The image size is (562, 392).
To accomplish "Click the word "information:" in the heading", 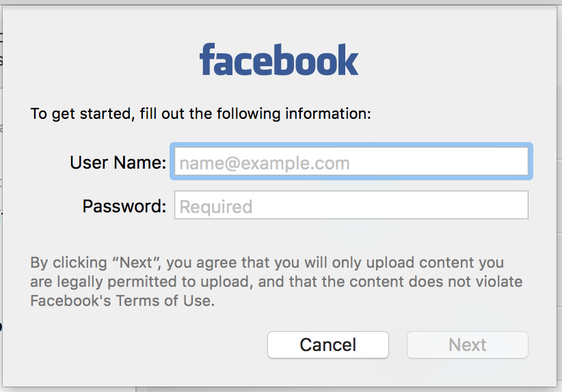I will (x=328, y=114).
